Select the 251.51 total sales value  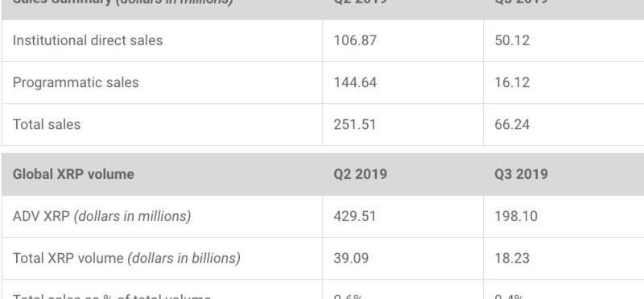[354, 124]
